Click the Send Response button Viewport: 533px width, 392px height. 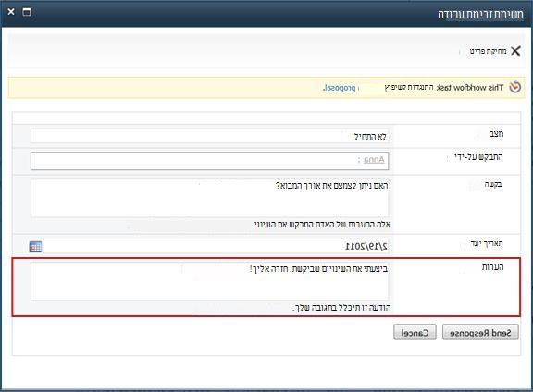click(x=480, y=332)
